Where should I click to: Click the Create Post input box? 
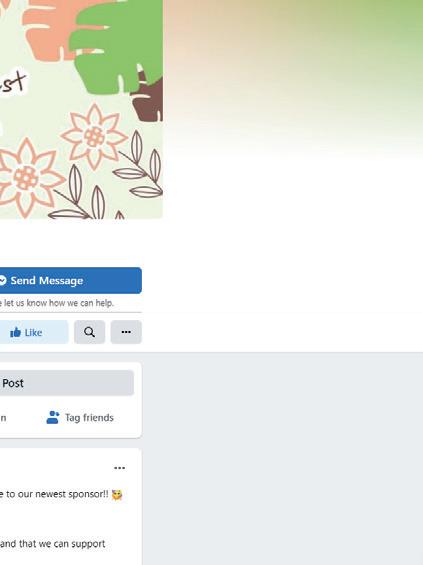click(67, 383)
